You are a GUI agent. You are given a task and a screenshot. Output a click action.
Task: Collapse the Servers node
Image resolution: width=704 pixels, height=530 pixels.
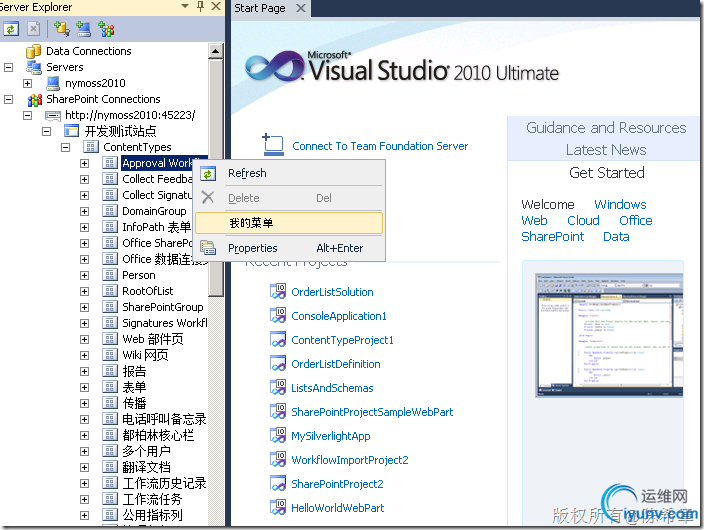pyautogui.click(x=9, y=67)
